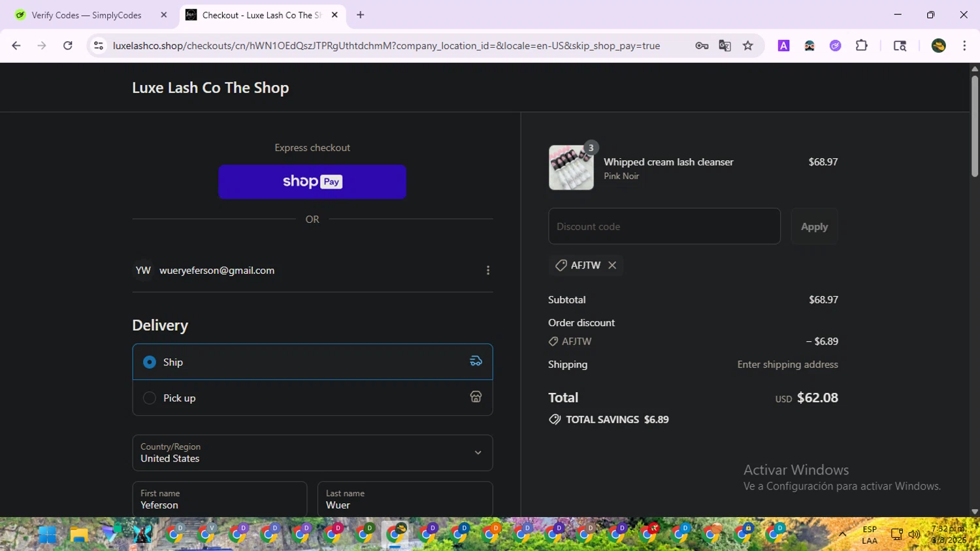Open the Extensions puzzle-piece menu

point(862,46)
